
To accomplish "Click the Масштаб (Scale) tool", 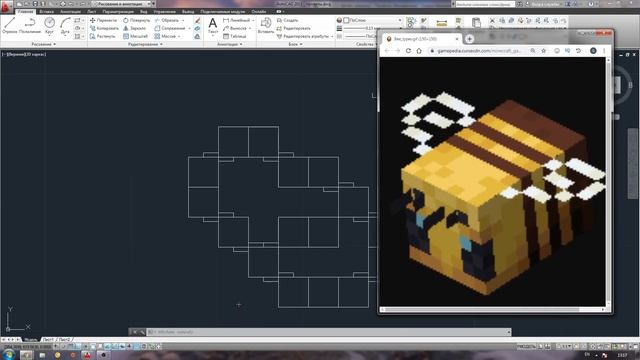I will click(135, 36).
